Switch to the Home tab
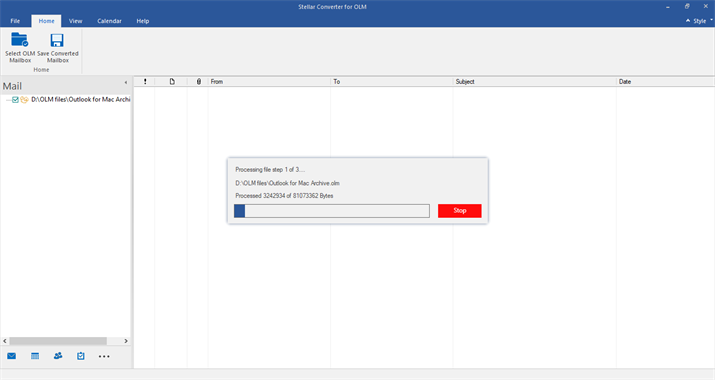 pos(46,21)
